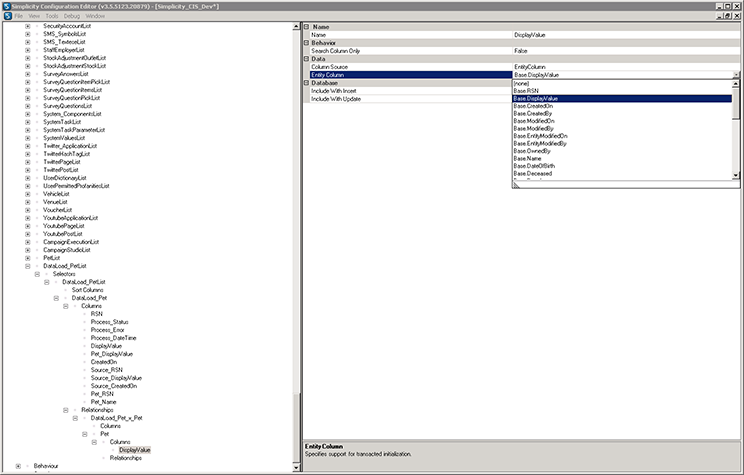Select Base.Deceased option

click(622, 174)
